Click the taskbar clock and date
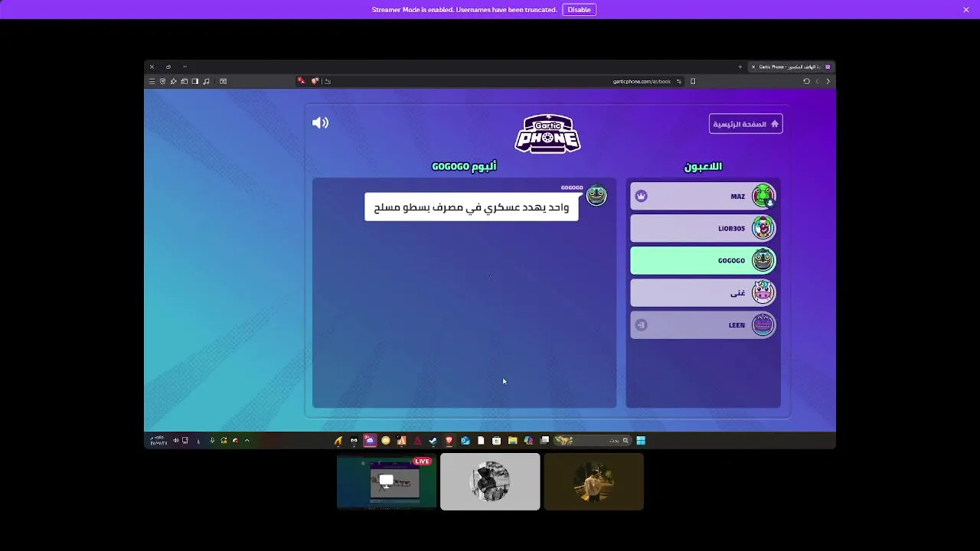The width and height of the screenshot is (980, 551). (158, 440)
